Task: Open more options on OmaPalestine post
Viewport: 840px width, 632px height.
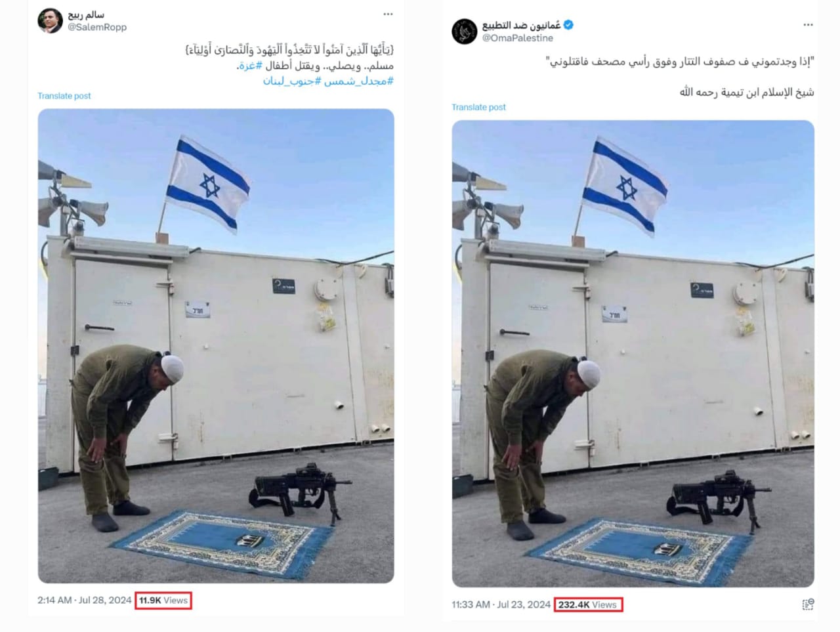Action: [808, 25]
